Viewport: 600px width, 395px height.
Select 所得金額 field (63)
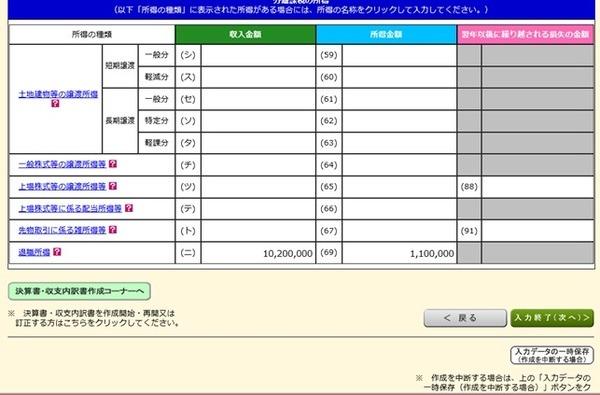399,143
